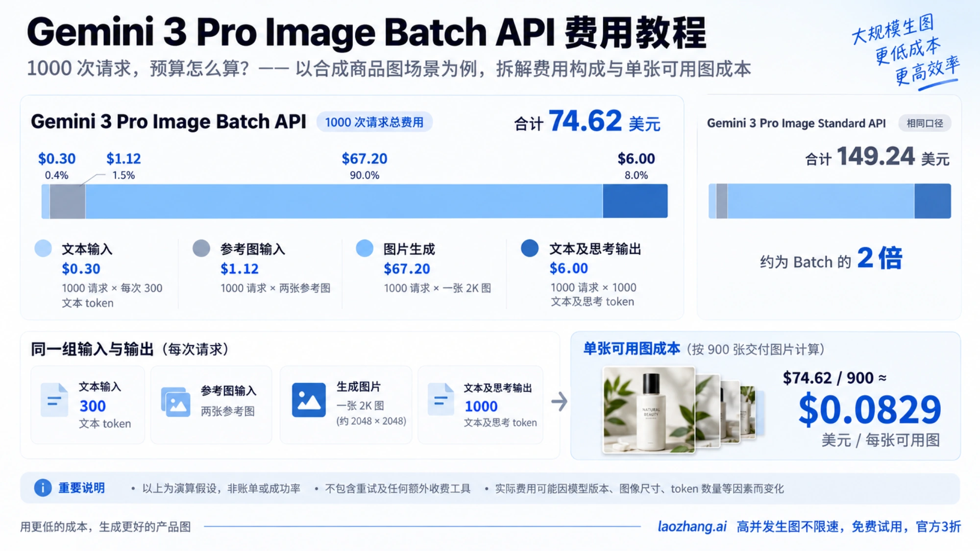Click the gray legend dot for 参考图输入
Screen dimensions: 980x551
pos(201,248)
